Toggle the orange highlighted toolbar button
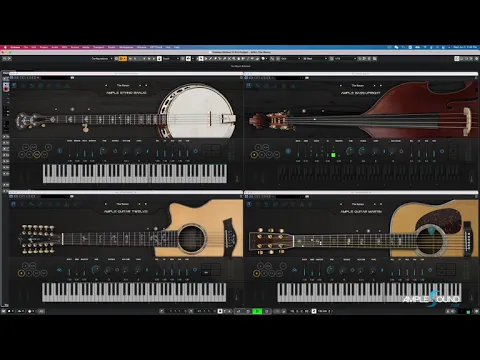Image resolution: width=480 pixels, height=360 pixels. (123, 59)
